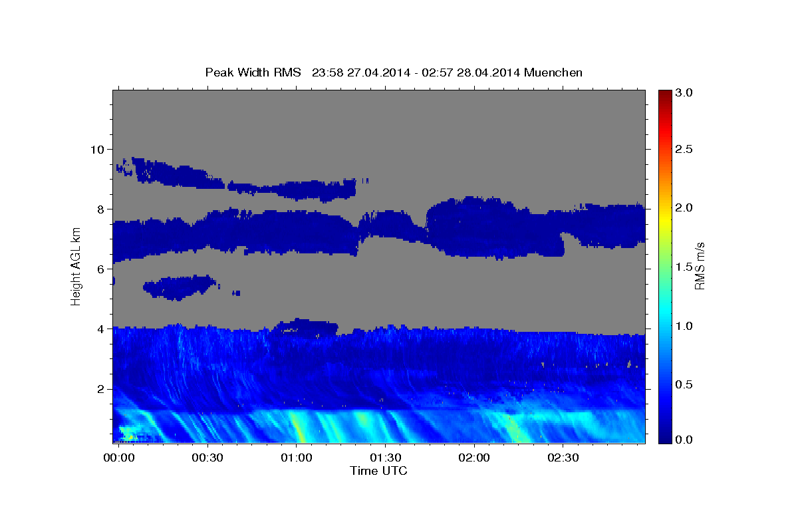Click the colorbar value 2.0
The height and width of the screenshot is (532, 798).
685,208
